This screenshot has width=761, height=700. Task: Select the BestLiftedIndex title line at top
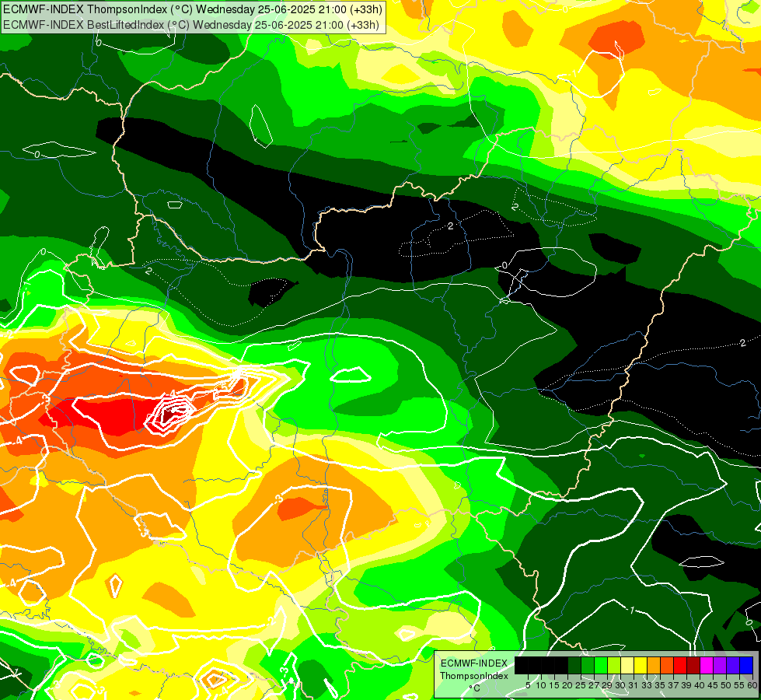(x=191, y=24)
